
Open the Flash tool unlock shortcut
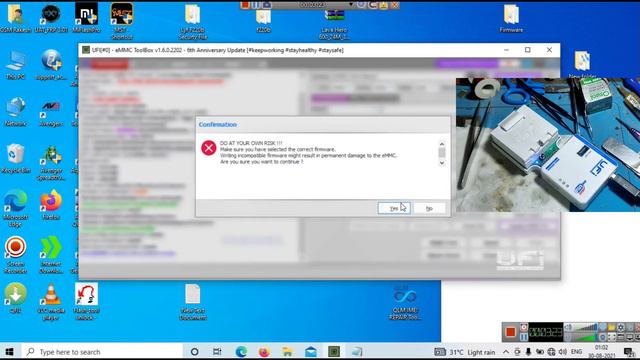(x=86, y=302)
